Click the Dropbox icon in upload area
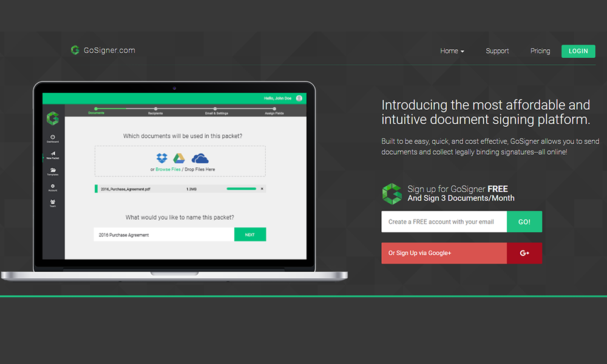This screenshot has width=607, height=364. click(x=161, y=158)
